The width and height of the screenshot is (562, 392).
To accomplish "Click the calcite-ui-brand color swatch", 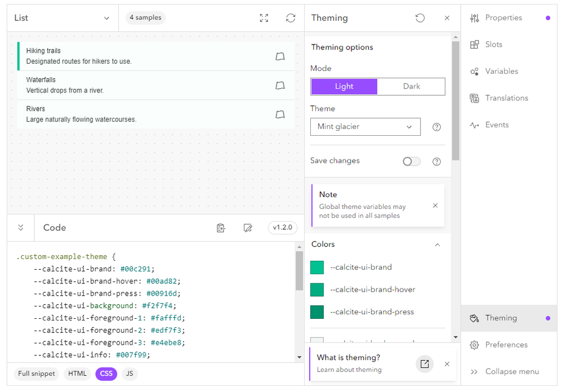I will tap(317, 268).
